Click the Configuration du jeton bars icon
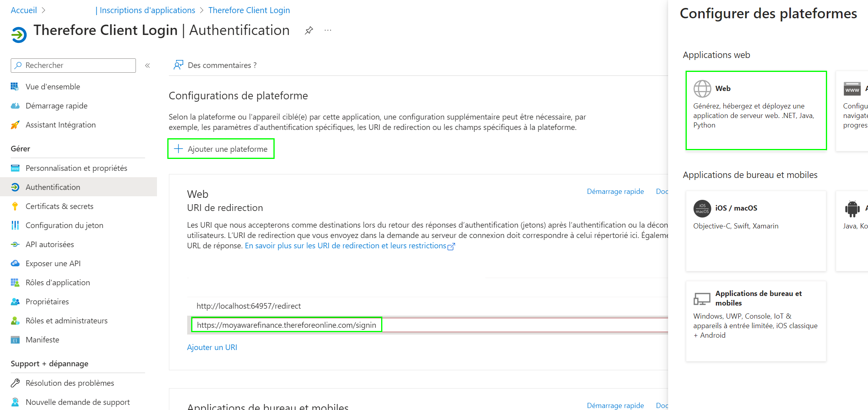The image size is (868, 410). click(x=15, y=225)
